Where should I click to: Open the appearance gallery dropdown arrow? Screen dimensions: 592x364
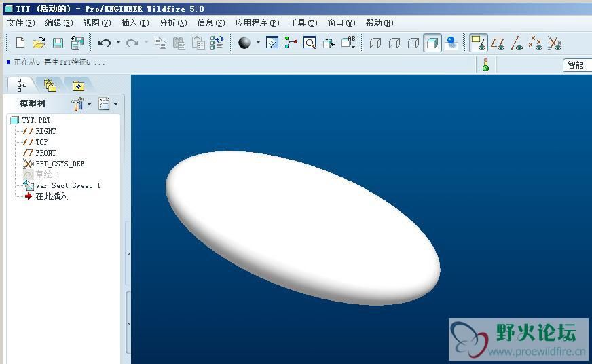[258, 42]
